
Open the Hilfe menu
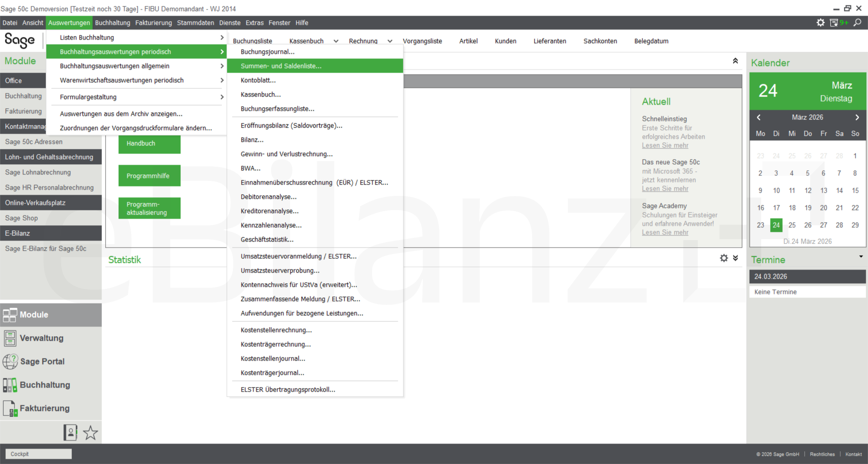(x=302, y=23)
